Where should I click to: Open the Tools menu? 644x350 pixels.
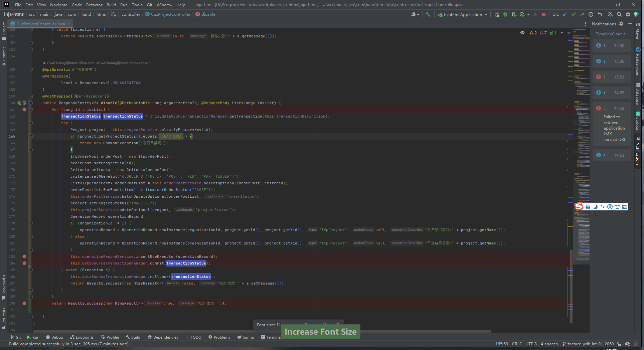click(x=137, y=5)
